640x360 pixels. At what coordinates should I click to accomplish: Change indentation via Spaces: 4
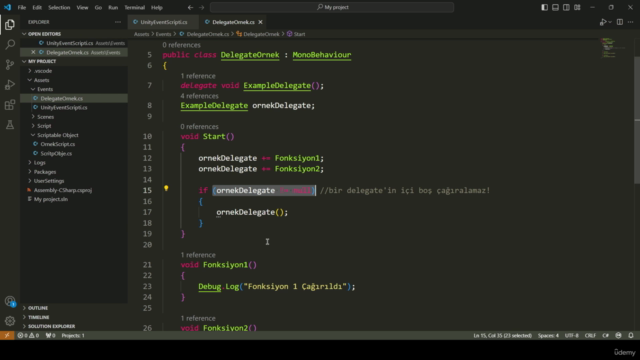tap(548, 336)
